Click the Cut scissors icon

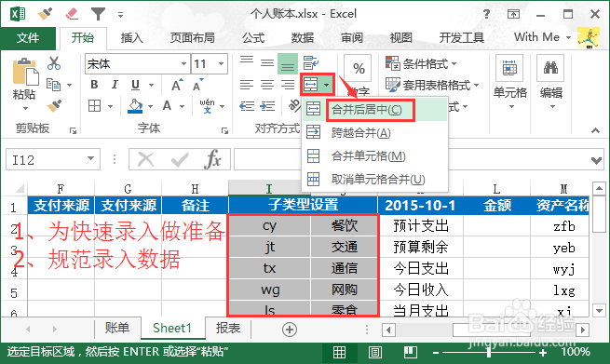tap(54, 63)
